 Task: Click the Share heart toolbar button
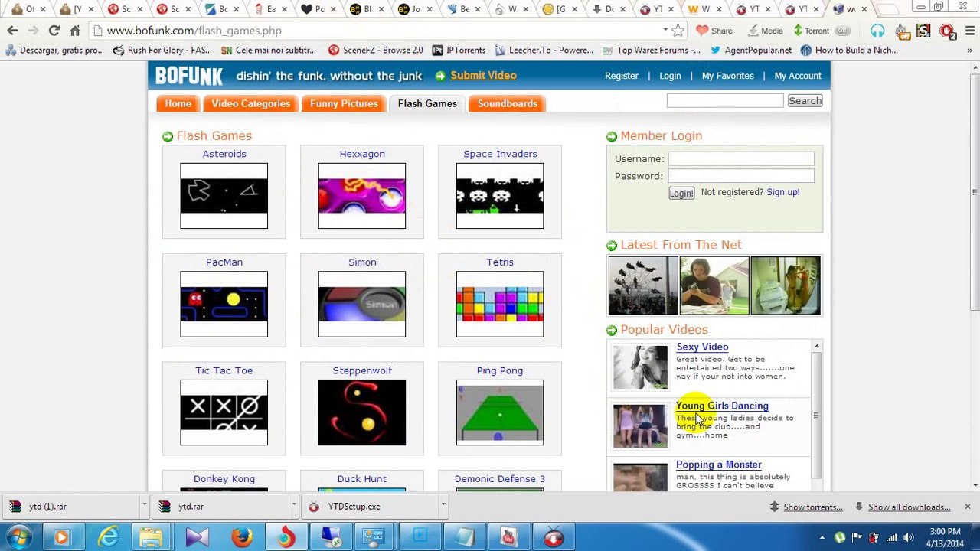pos(714,31)
